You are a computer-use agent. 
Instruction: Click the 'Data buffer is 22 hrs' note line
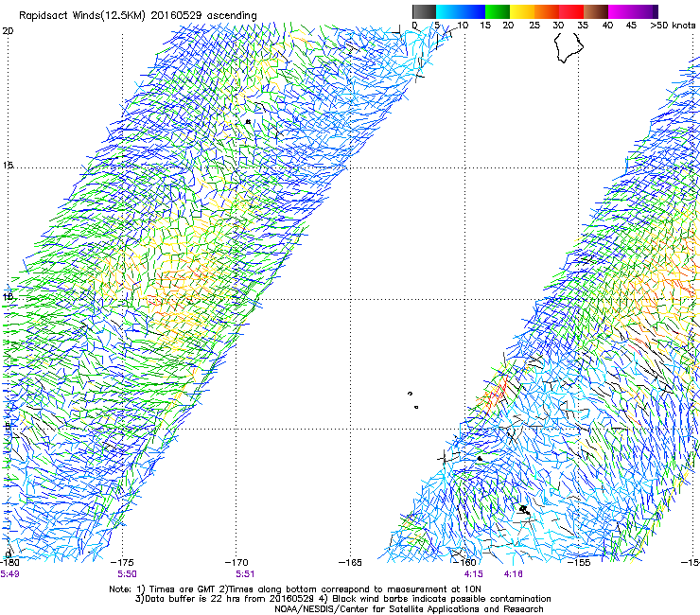(x=342, y=599)
